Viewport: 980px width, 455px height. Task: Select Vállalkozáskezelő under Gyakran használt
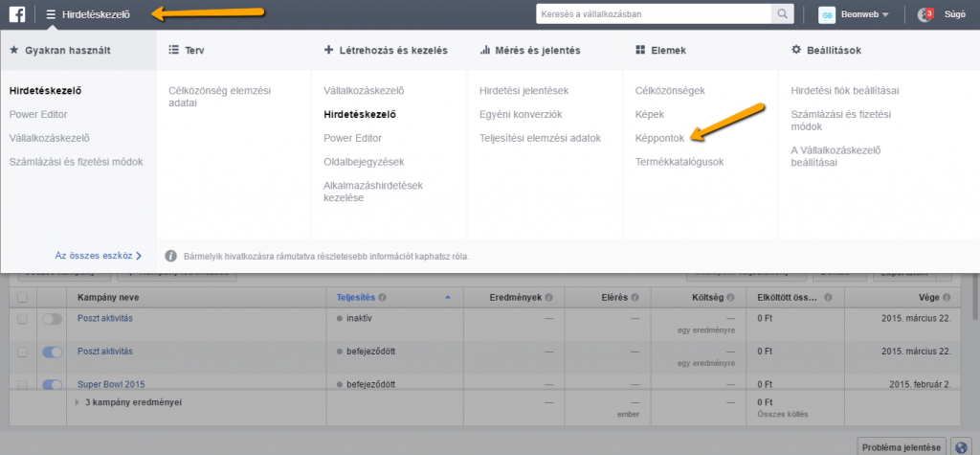point(50,138)
